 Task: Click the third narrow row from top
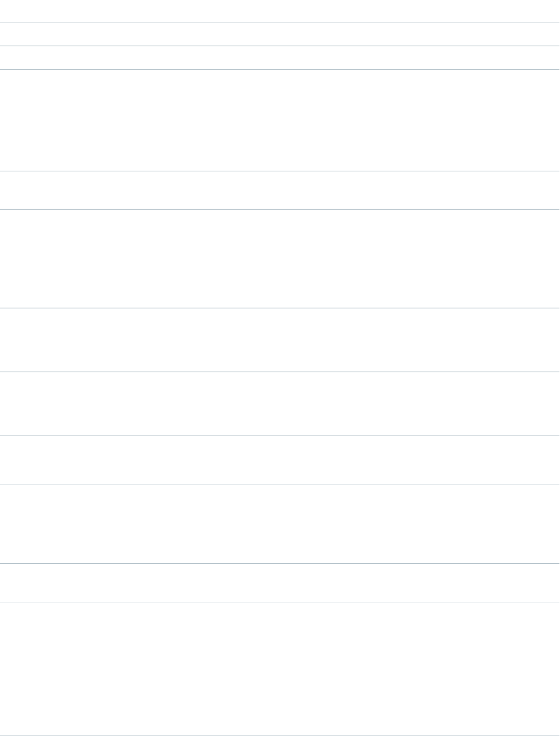pyautogui.click(x=280, y=58)
